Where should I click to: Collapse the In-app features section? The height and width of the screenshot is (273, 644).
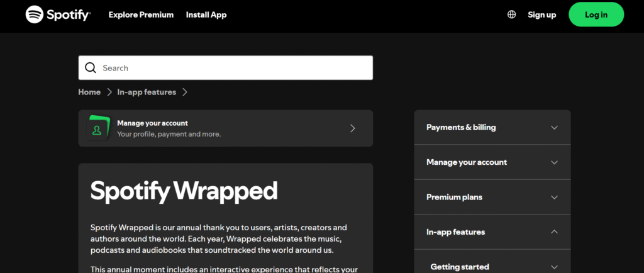point(492,232)
